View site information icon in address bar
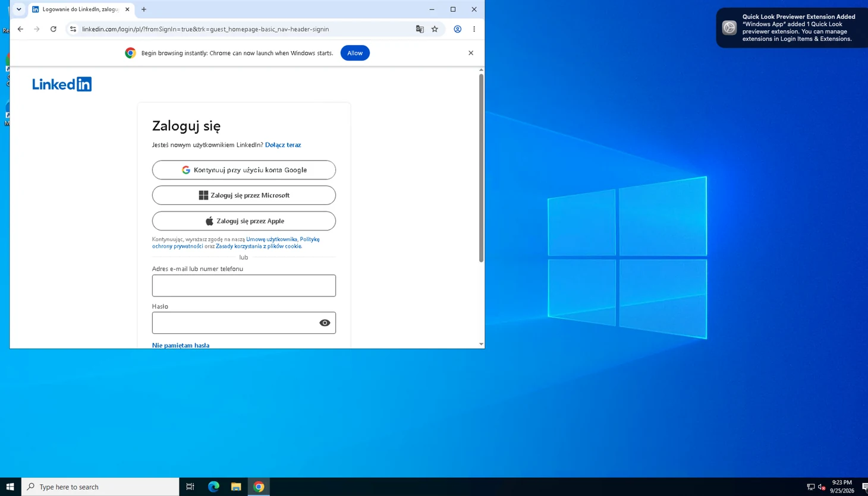868x496 pixels. (x=73, y=29)
